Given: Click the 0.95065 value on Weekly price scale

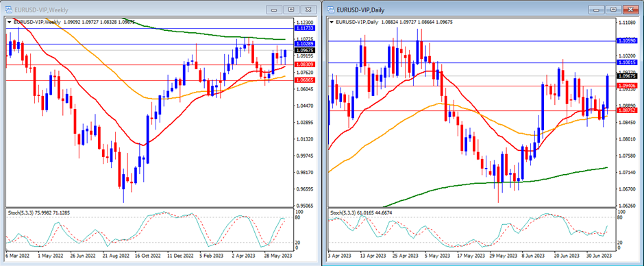Looking at the screenshot, I should (304, 206).
